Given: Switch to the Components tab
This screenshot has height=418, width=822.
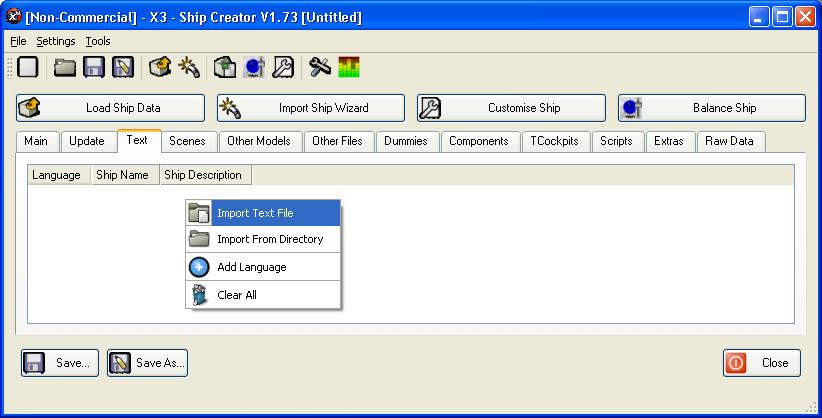Looking at the screenshot, I should point(479,141).
